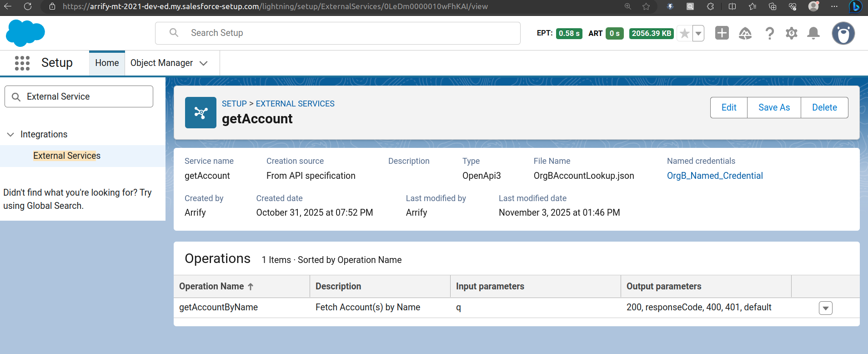Collapse the Integrations tree section
868x354 pixels.
coord(10,134)
